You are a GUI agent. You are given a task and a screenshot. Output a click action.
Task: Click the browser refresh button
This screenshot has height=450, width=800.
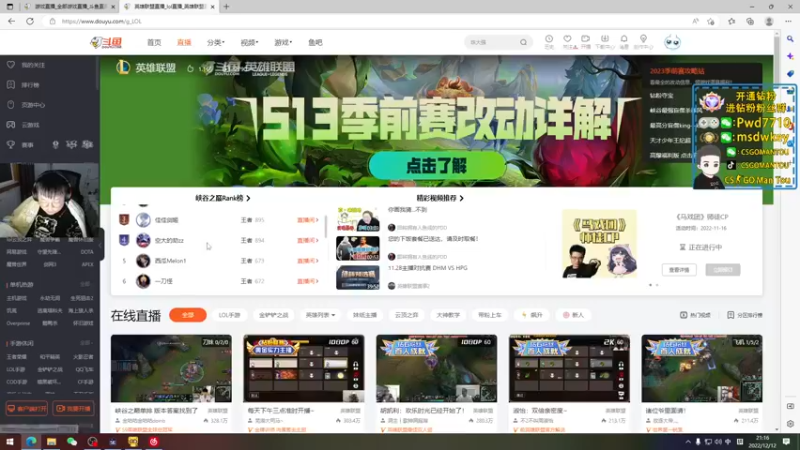tap(30, 21)
